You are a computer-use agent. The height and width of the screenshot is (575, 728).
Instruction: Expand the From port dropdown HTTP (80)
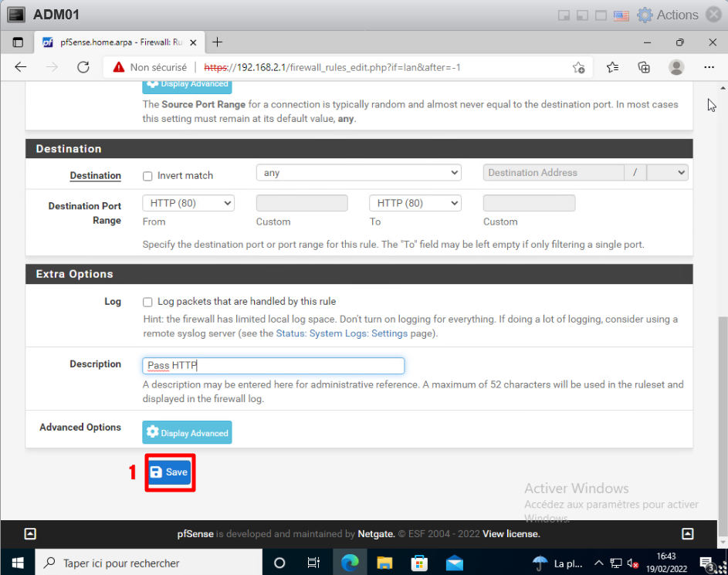[188, 203]
